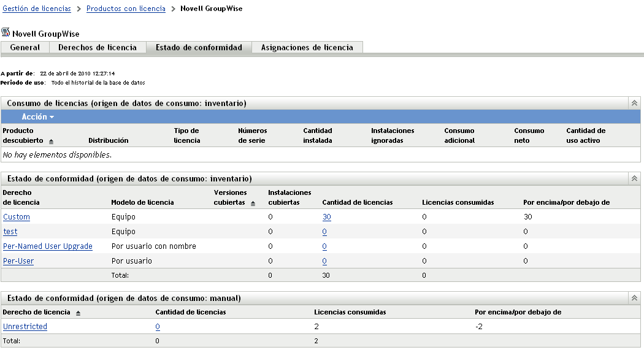Click the license quantity 30 link
This screenshot has height=350, width=644.
tap(326, 217)
